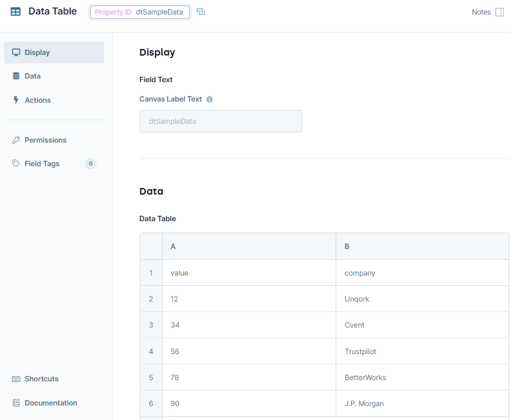This screenshot has width=511, height=420.
Task: Click the copy Property ID icon
Action: pos(201,12)
